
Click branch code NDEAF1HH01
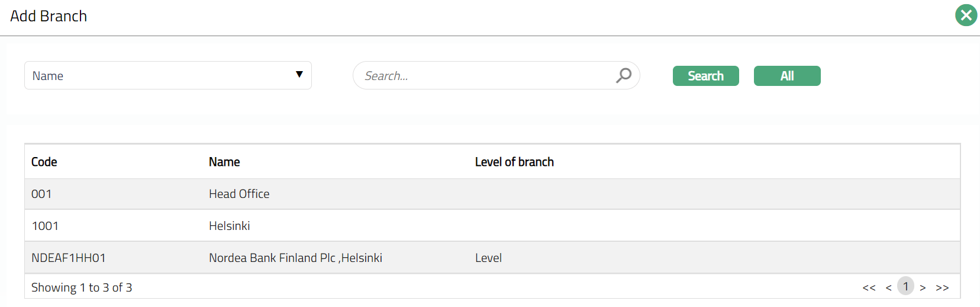pyautogui.click(x=69, y=258)
